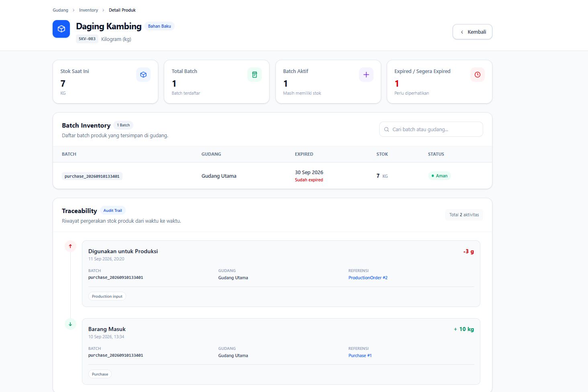588x392 pixels.
Task: Click the green down-arrow timeline marker for Barang Masuk
Action: point(70,324)
